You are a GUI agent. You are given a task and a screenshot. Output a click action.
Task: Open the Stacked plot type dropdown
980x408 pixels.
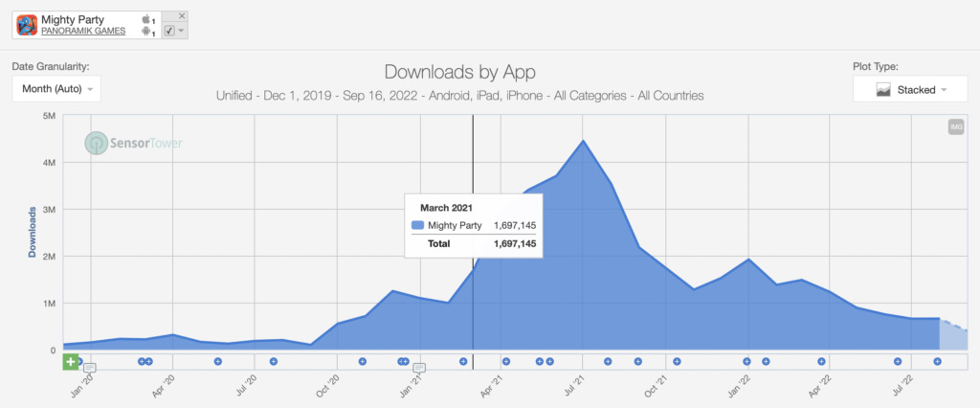tap(910, 89)
